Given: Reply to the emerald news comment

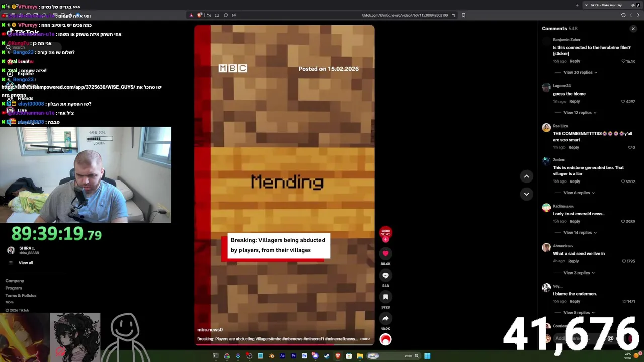Looking at the screenshot, I should (x=575, y=222).
